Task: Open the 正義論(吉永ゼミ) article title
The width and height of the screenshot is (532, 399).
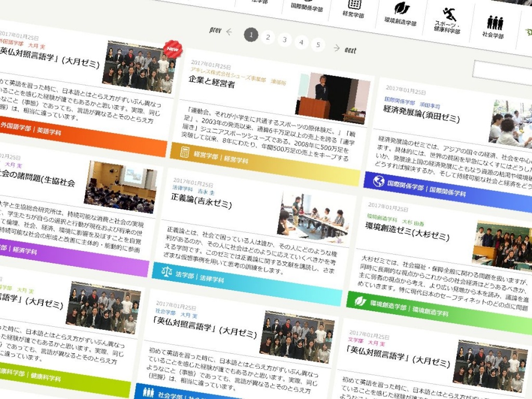Action: pyautogui.click(x=202, y=201)
